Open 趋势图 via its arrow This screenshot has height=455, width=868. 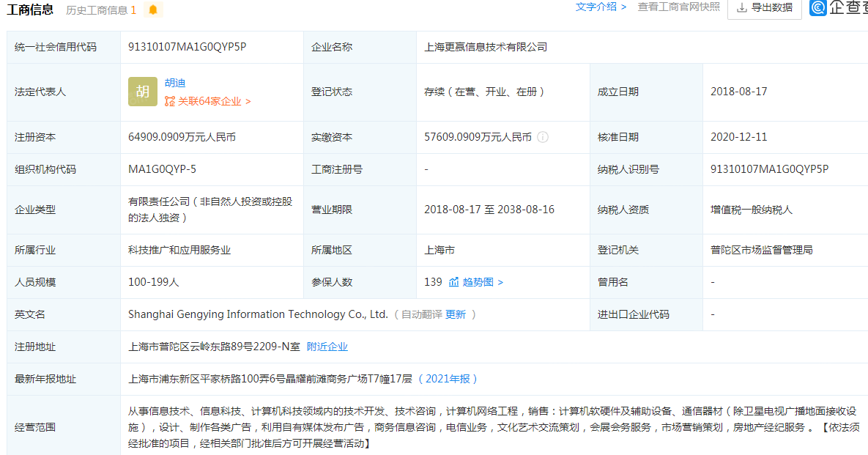click(502, 282)
